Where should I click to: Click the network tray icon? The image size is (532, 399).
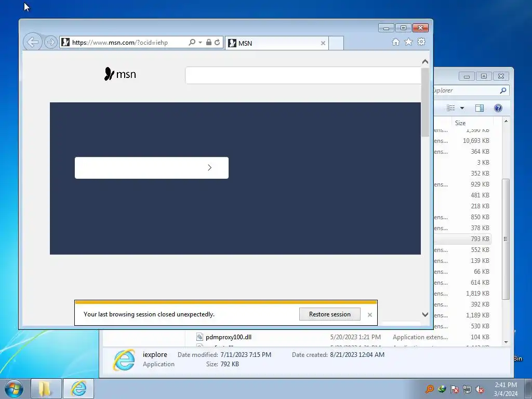pos(467,389)
